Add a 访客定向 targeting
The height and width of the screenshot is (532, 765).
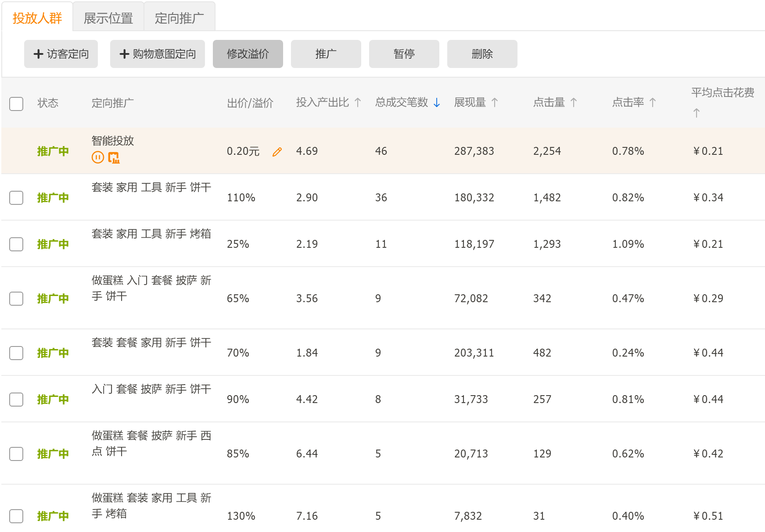tap(61, 54)
